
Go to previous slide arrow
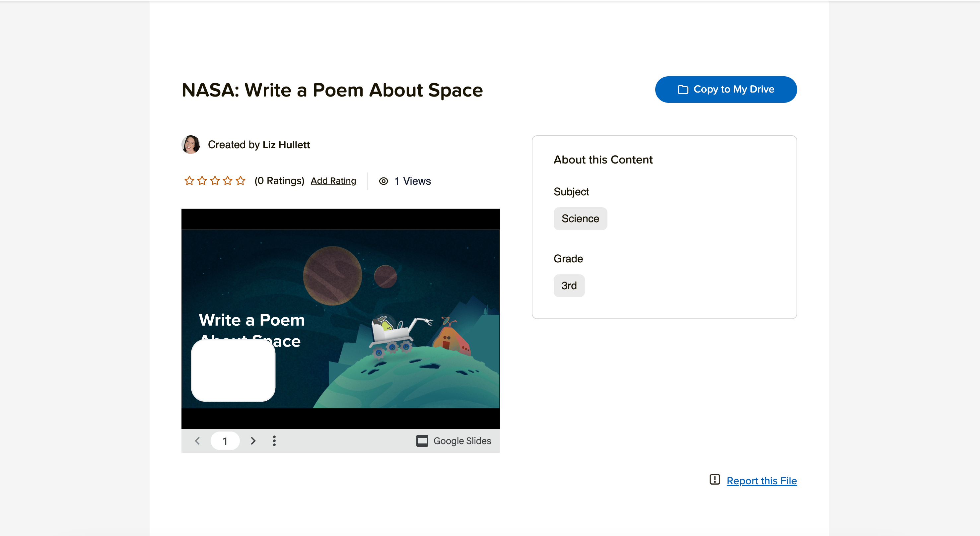point(197,441)
